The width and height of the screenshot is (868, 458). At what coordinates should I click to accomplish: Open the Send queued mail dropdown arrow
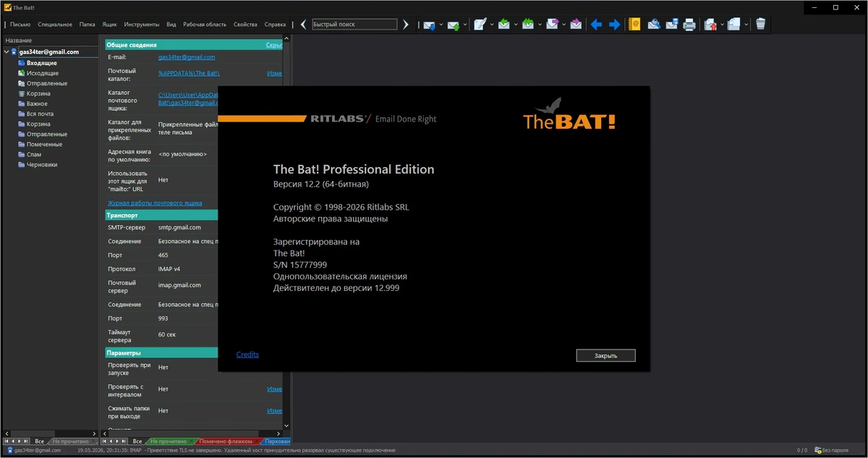pos(465,24)
